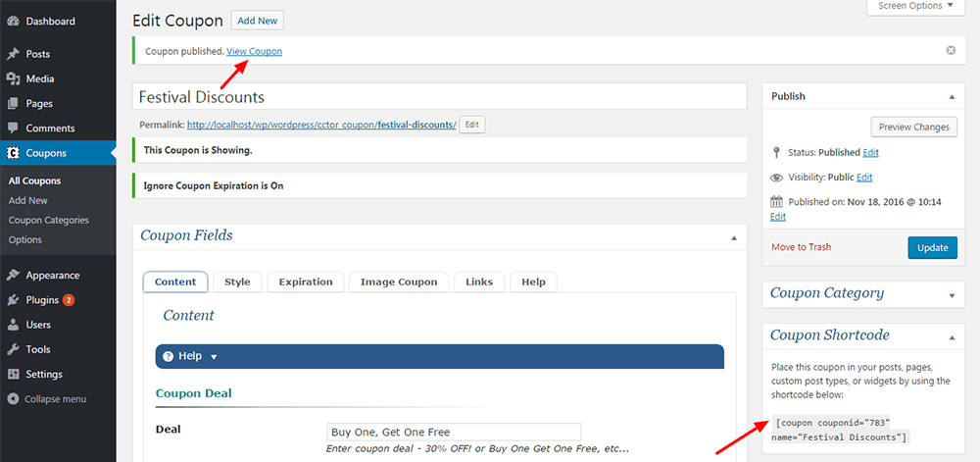The image size is (980, 462).
Task: Click the Dashboard icon in sidebar
Action: 14,21
